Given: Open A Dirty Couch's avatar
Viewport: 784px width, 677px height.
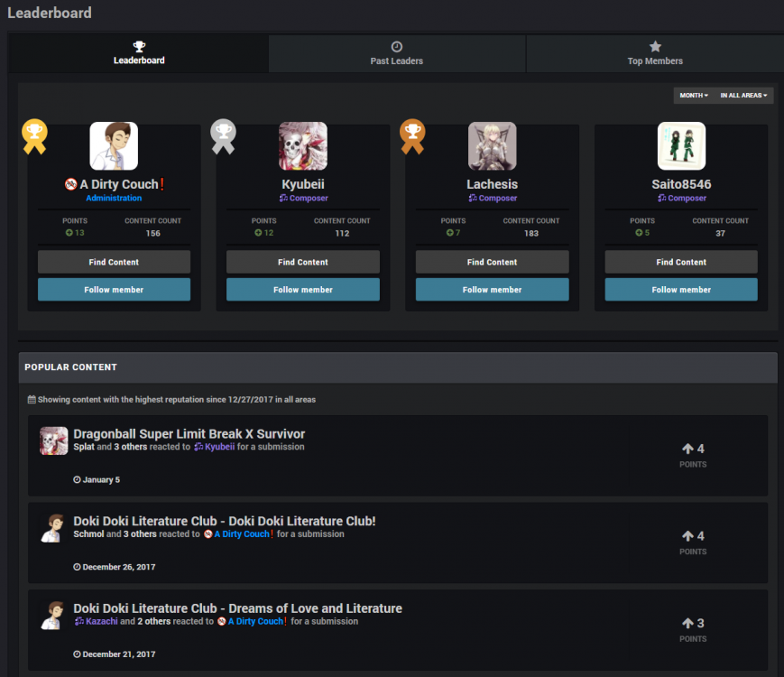Looking at the screenshot, I should point(114,146).
